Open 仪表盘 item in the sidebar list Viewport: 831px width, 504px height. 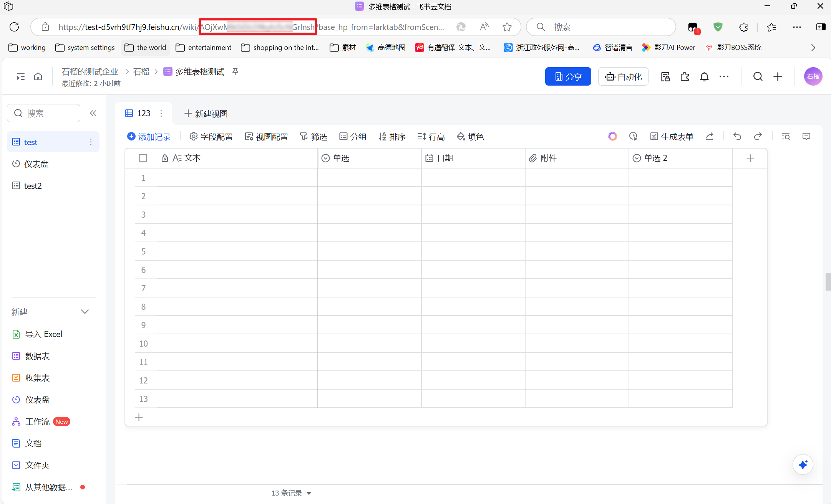pyautogui.click(x=36, y=164)
